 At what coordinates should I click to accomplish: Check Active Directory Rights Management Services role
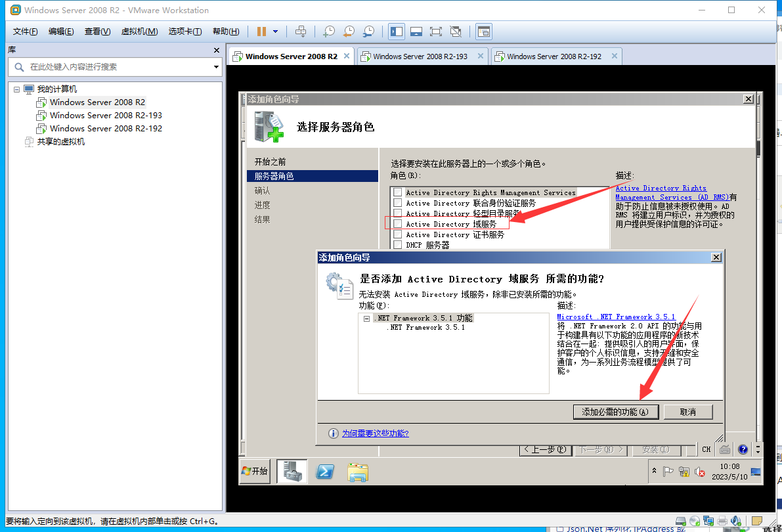(397, 192)
